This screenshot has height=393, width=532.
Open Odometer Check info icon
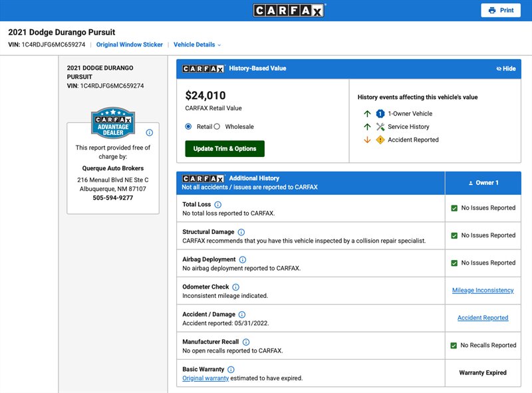pos(236,287)
